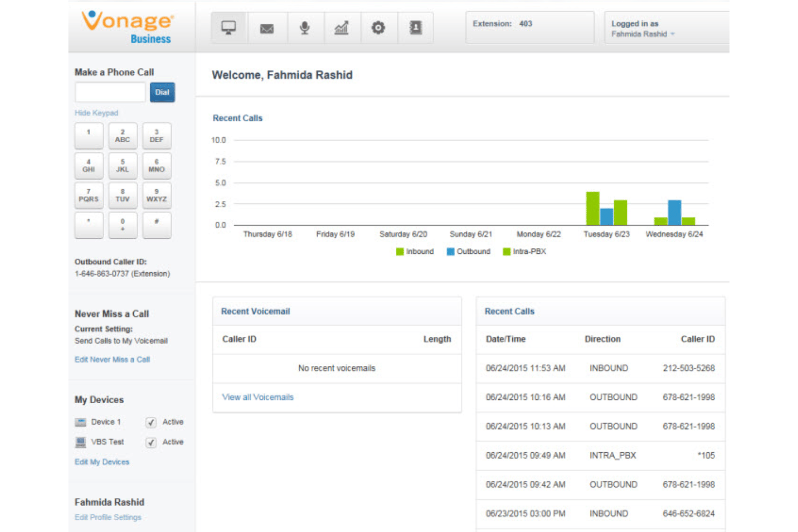Click the Dial button
This screenshot has height=532, width=798.
[162, 92]
